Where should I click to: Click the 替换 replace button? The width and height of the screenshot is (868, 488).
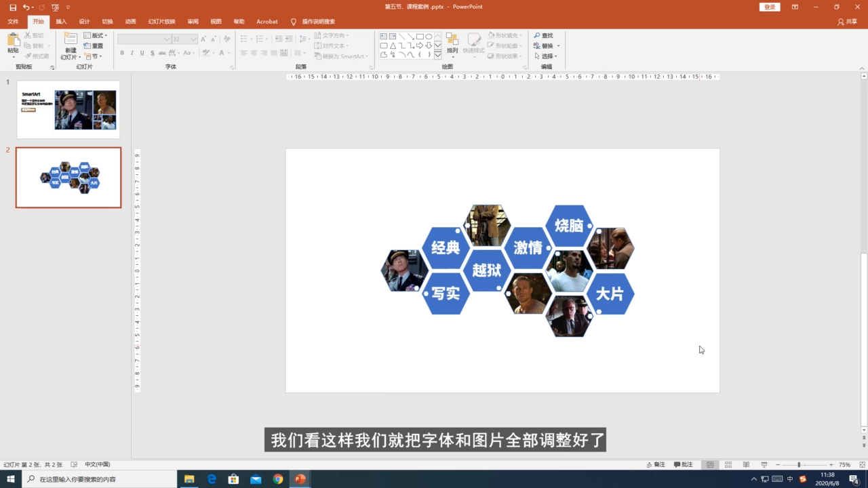pyautogui.click(x=547, y=46)
